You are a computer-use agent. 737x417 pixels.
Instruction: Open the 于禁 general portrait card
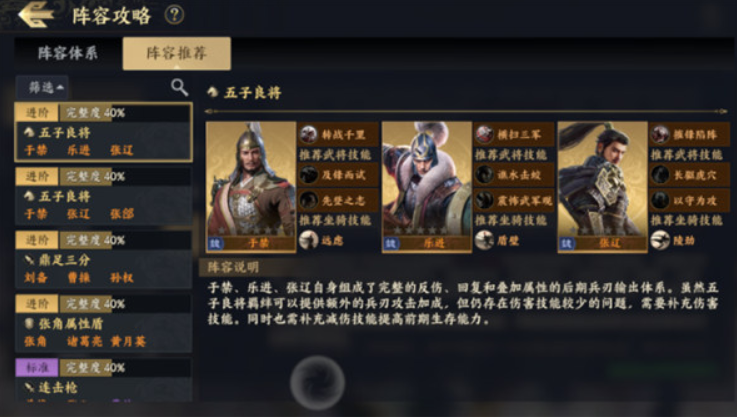[251, 187]
